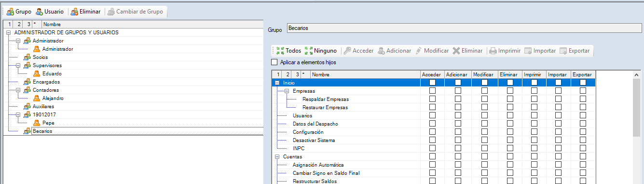The image size is (644, 184).
Task: Click level 2 header in left tree
Action: click(18, 24)
